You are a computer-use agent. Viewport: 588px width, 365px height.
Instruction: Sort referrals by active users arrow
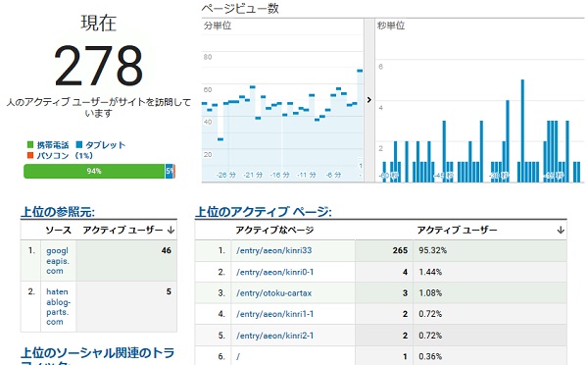click(x=171, y=230)
